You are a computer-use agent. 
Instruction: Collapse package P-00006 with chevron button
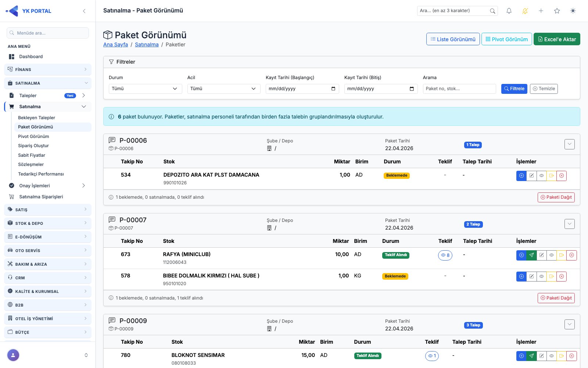point(570,144)
